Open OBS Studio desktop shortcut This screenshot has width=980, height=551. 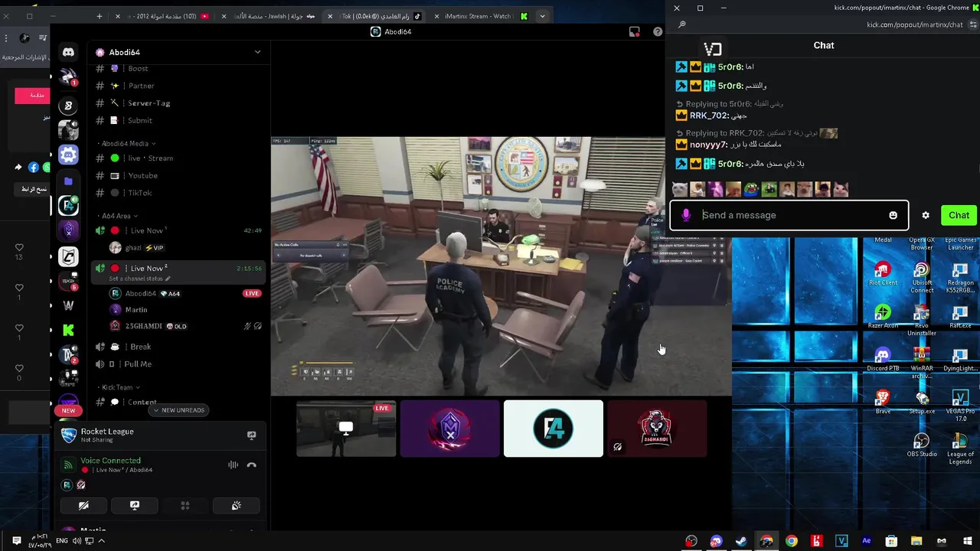922,445
